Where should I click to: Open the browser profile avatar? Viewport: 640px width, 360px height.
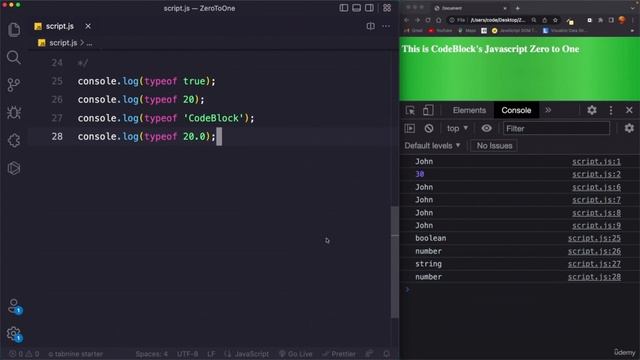622,20
